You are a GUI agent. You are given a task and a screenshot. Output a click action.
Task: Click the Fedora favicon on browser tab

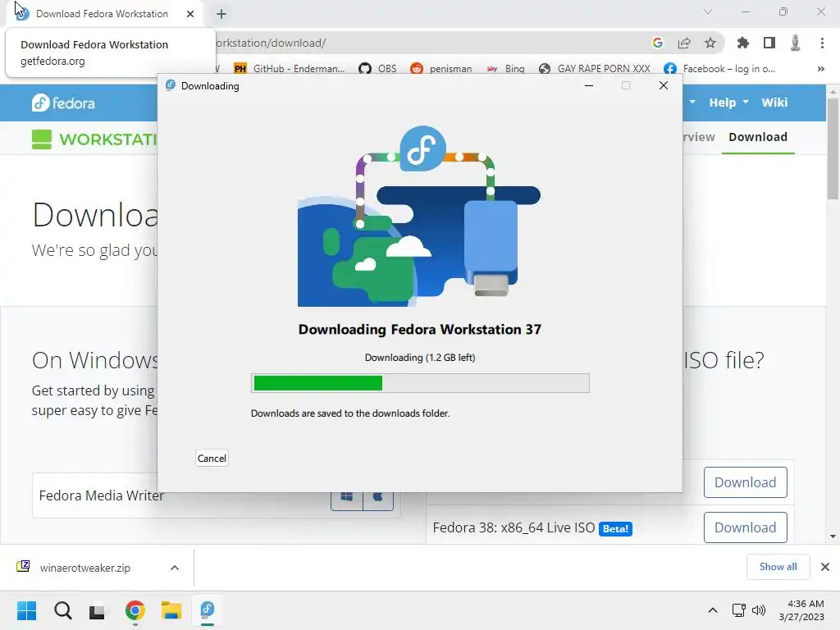pos(22,14)
